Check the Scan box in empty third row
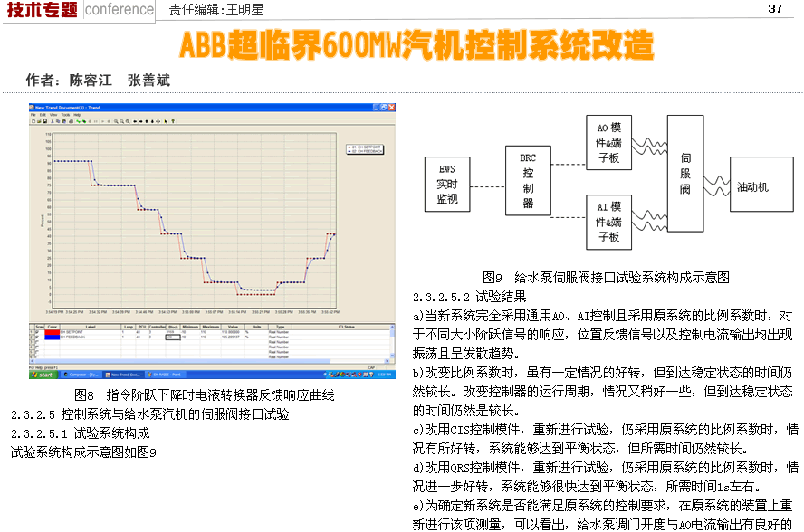 (x=38, y=342)
